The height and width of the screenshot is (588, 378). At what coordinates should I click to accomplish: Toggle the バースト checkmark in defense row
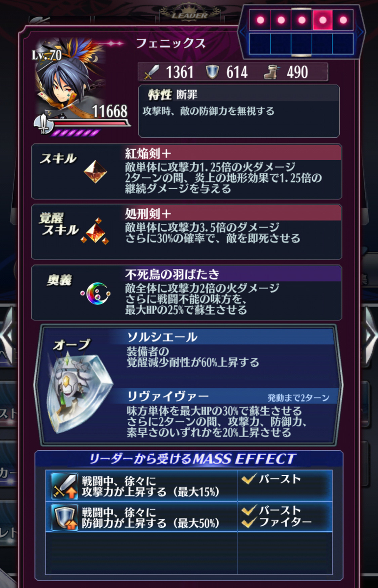(x=250, y=511)
